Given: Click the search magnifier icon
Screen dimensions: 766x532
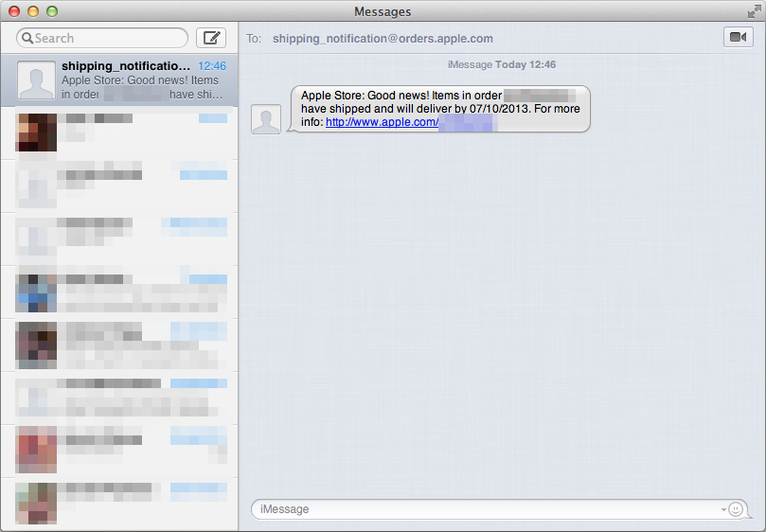Looking at the screenshot, I should 27,38.
